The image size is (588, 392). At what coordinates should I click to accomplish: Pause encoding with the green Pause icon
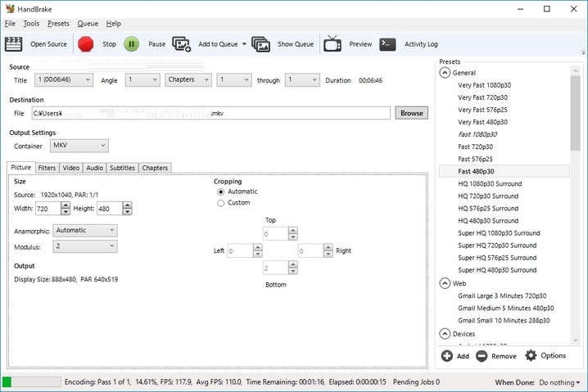click(x=132, y=44)
